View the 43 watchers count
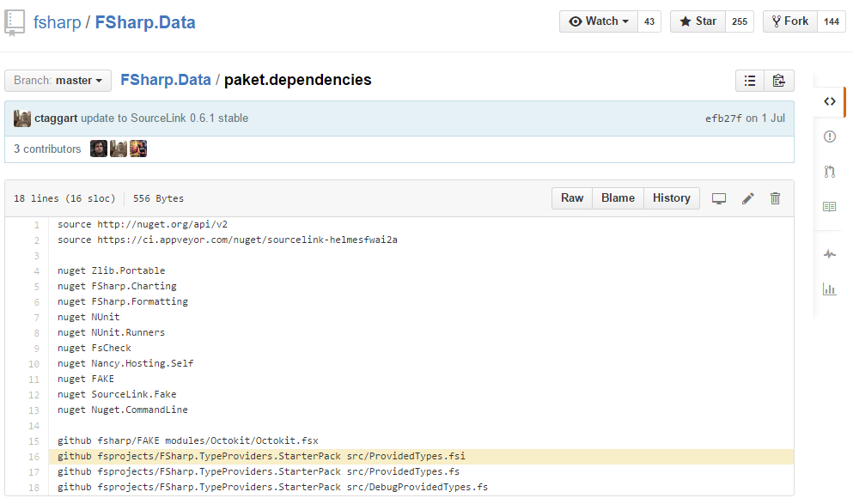853x504 pixels. click(x=649, y=21)
